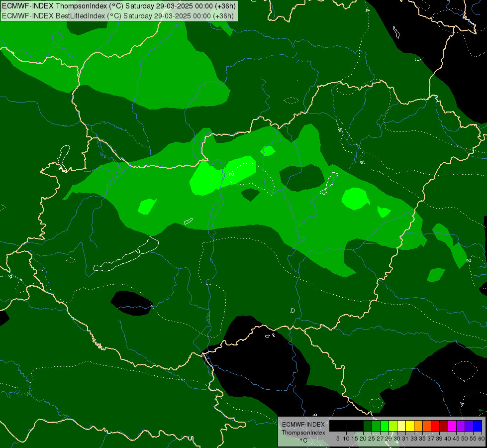Viewport: 487px width, 448px height.
Task: Click the °C unit label in legend
Action: 304,441
